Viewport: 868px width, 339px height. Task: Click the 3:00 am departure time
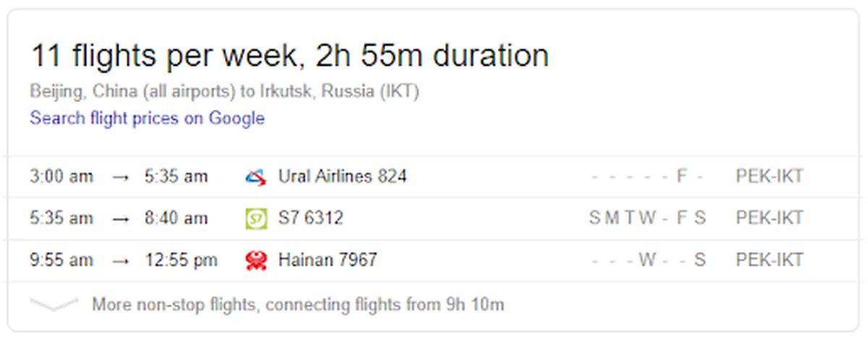[61, 176]
